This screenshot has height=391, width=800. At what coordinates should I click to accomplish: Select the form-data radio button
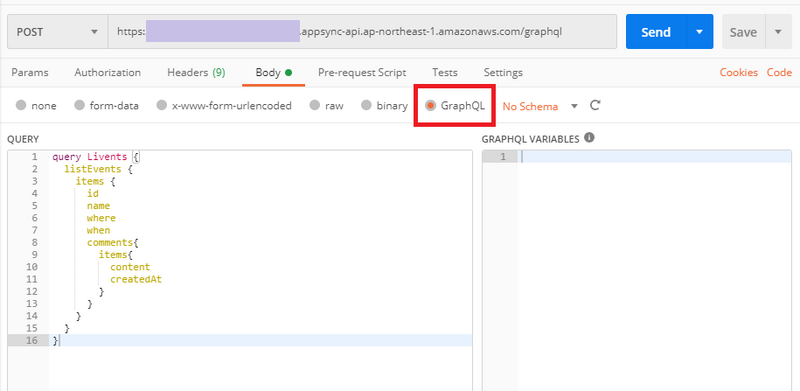pyautogui.click(x=79, y=106)
